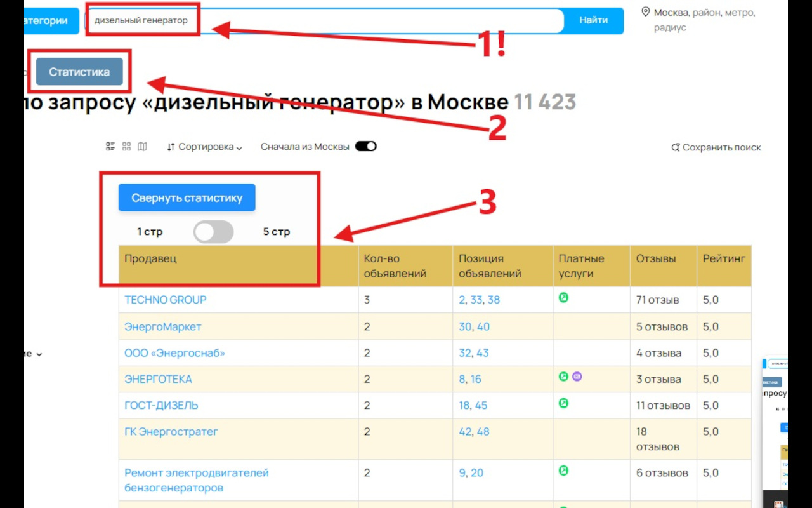The height and width of the screenshot is (508, 812).
Task: Open seller ООО «Энергоснаб» link
Action: tap(174, 353)
